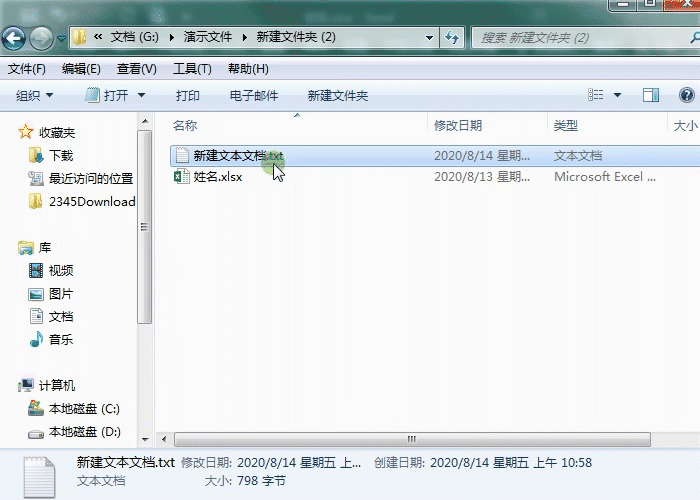Open the address bar history dropdown
The width and height of the screenshot is (700, 500).
pyautogui.click(x=429, y=38)
